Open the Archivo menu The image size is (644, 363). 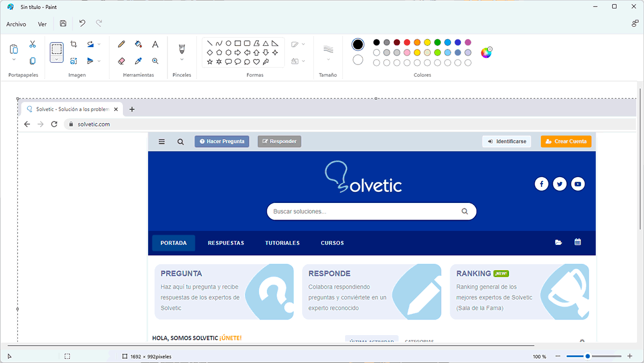tap(16, 24)
